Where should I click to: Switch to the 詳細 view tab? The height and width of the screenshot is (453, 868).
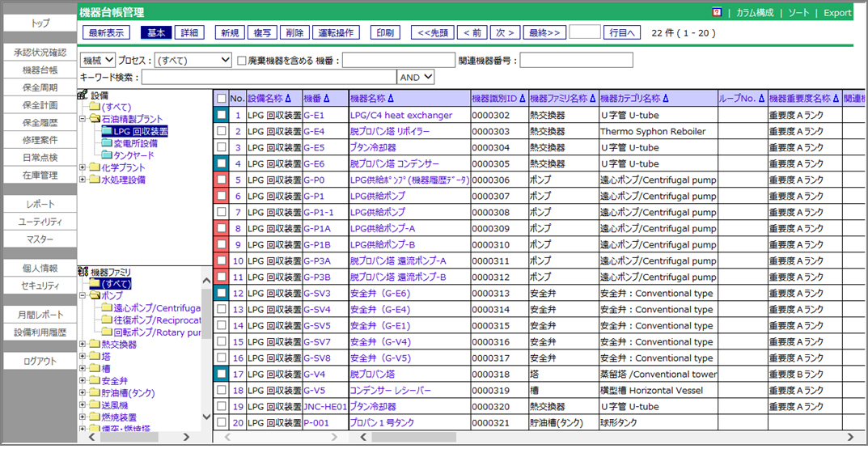coord(189,32)
